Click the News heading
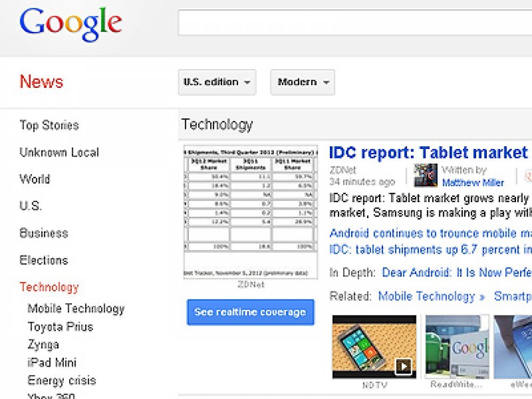This screenshot has width=532, height=399. coord(41,82)
